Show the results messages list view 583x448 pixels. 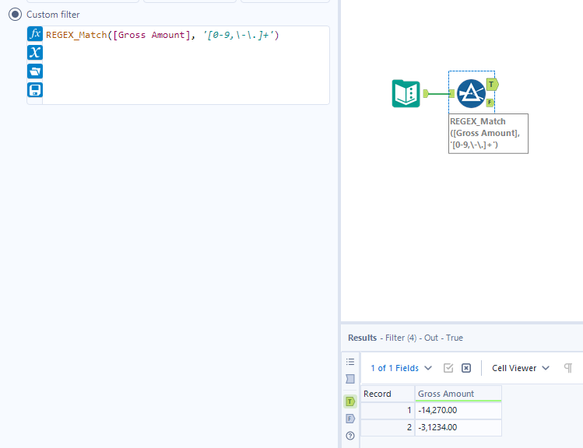tap(350, 361)
